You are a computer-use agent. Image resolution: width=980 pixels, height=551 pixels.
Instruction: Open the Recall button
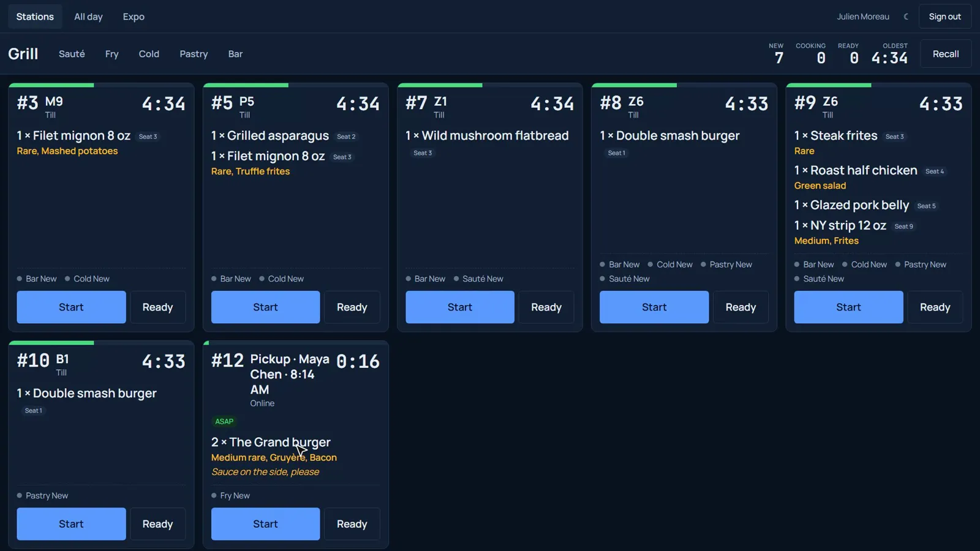click(x=946, y=54)
